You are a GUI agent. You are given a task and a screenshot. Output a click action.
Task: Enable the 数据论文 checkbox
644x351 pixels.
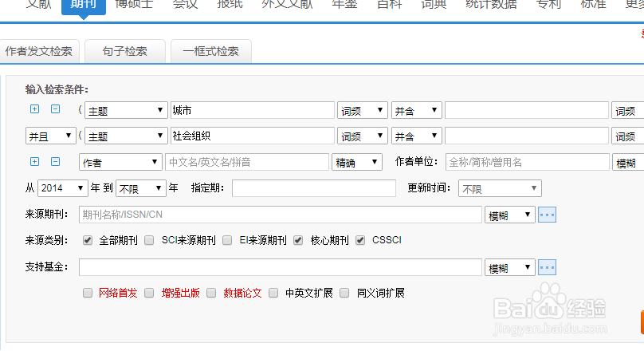211,293
